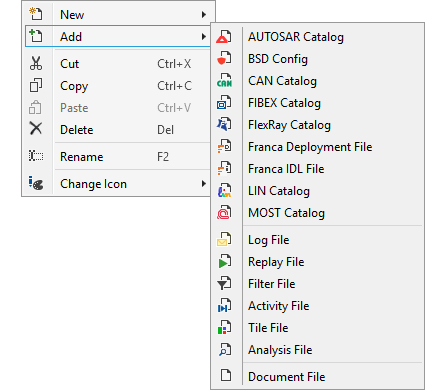Click the X Delete icon
The image size is (425, 390).
point(36,128)
